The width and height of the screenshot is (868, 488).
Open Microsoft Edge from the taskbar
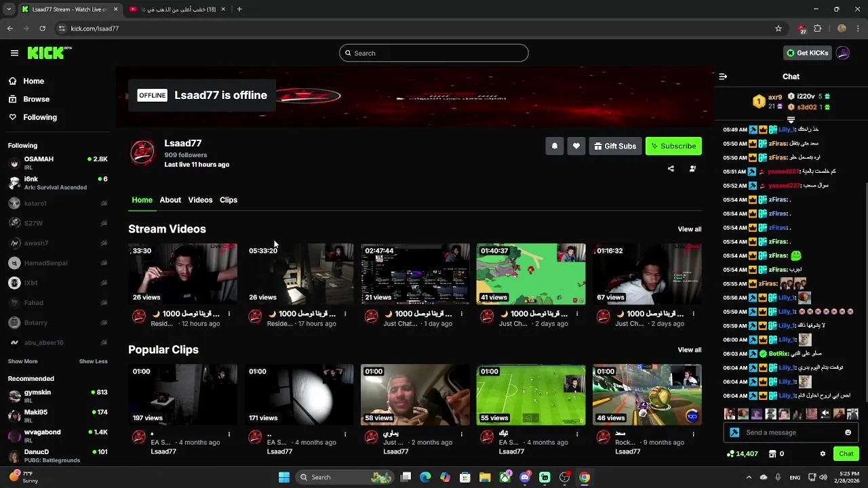(x=425, y=477)
